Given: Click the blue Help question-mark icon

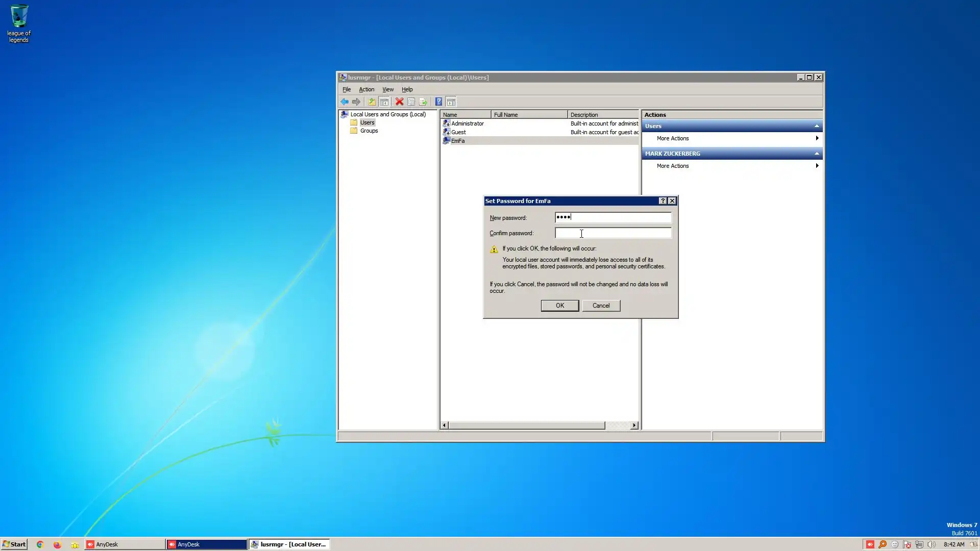Looking at the screenshot, I should 438,102.
